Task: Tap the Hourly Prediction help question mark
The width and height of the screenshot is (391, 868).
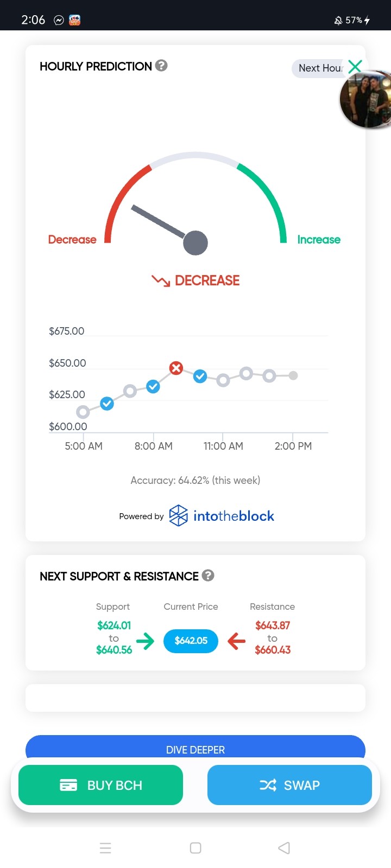Action: coord(161,66)
